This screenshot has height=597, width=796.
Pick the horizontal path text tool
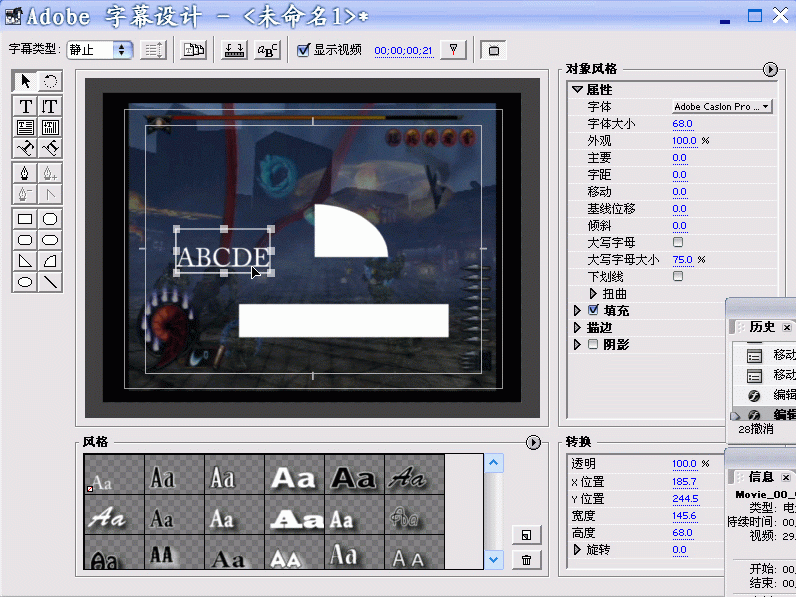[25, 148]
